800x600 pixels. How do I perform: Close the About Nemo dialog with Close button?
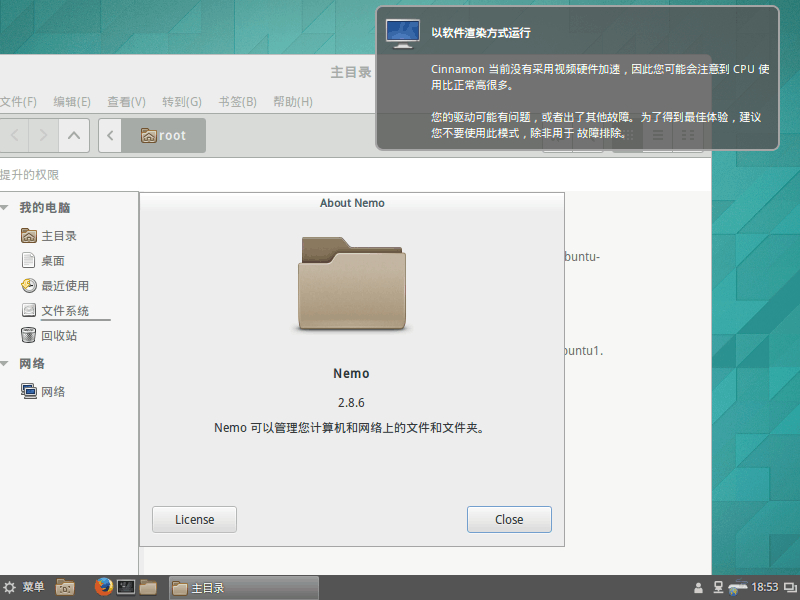[x=509, y=519]
